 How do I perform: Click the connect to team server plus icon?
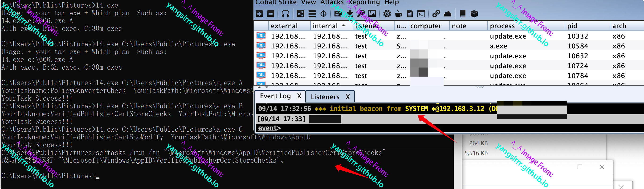pyautogui.click(x=259, y=14)
